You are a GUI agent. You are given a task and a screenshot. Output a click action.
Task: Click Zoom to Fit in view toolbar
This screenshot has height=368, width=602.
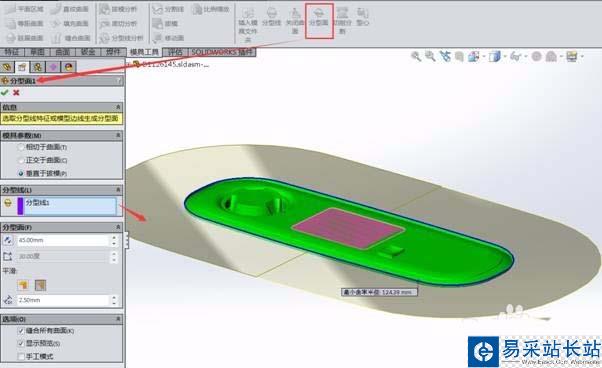pyautogui.click(x=416, y=56)
